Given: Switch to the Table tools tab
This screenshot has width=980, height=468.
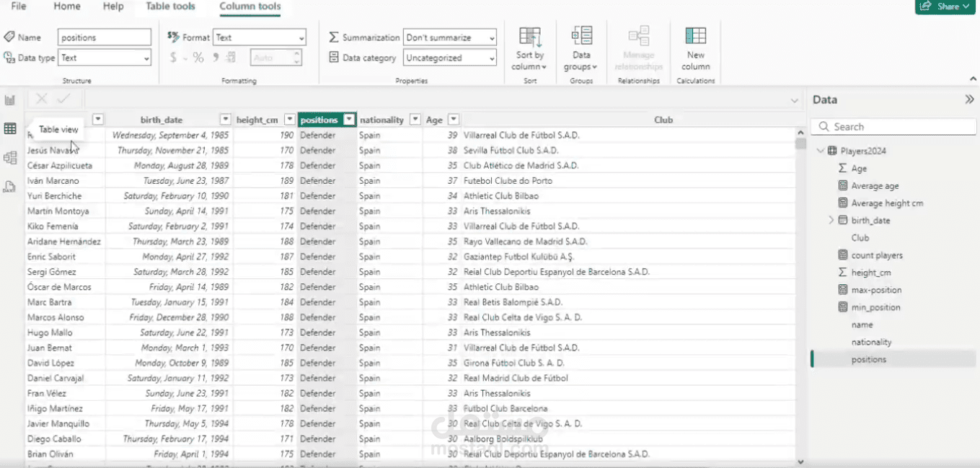Looking at the screenshot, I should coord(170,6).
